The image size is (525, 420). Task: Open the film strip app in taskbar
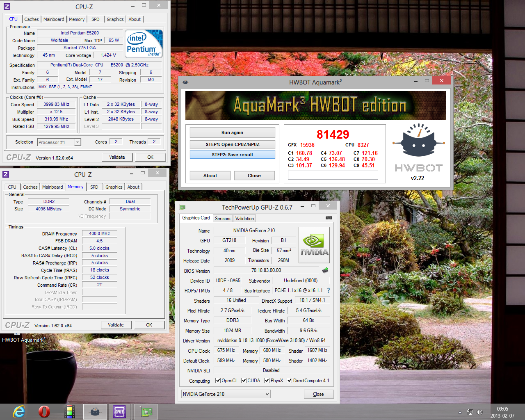pos(70,411)
